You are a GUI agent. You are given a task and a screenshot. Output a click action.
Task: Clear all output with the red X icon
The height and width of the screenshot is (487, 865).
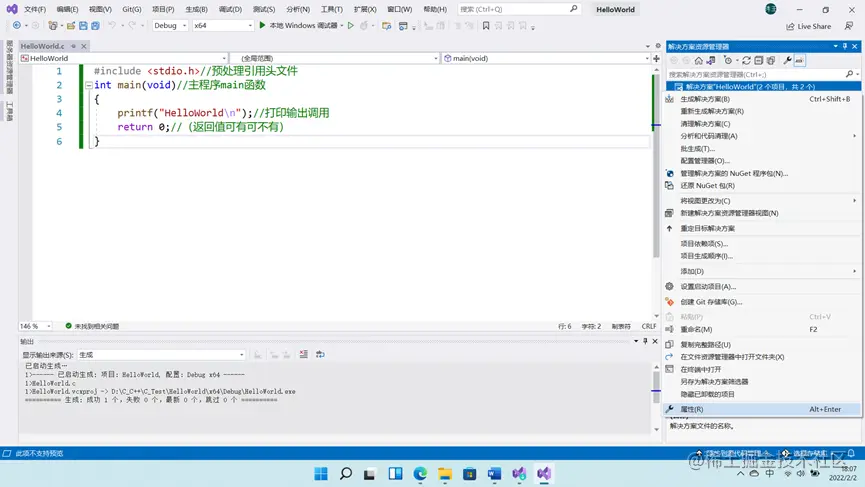pyautogui.click(x=303, y=354)
